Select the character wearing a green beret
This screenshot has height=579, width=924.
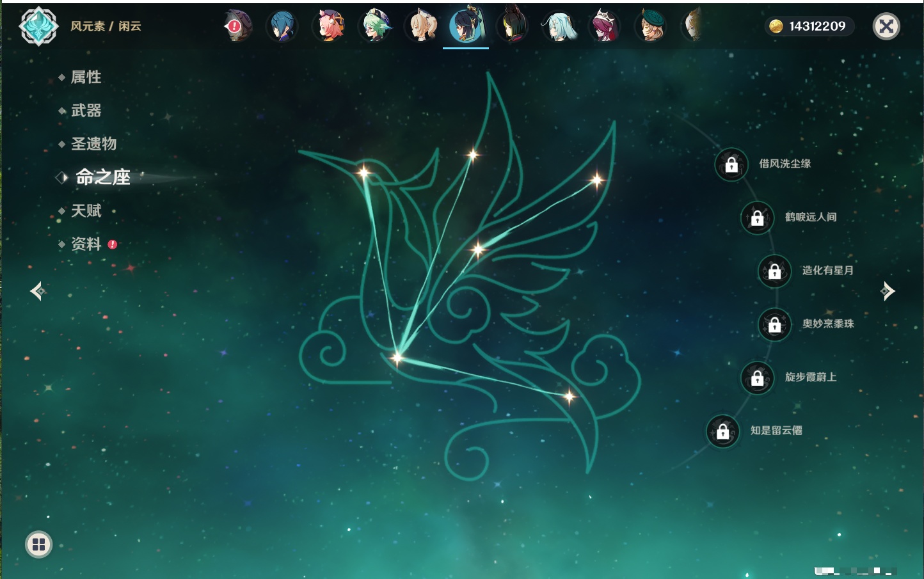coord(651,26)
